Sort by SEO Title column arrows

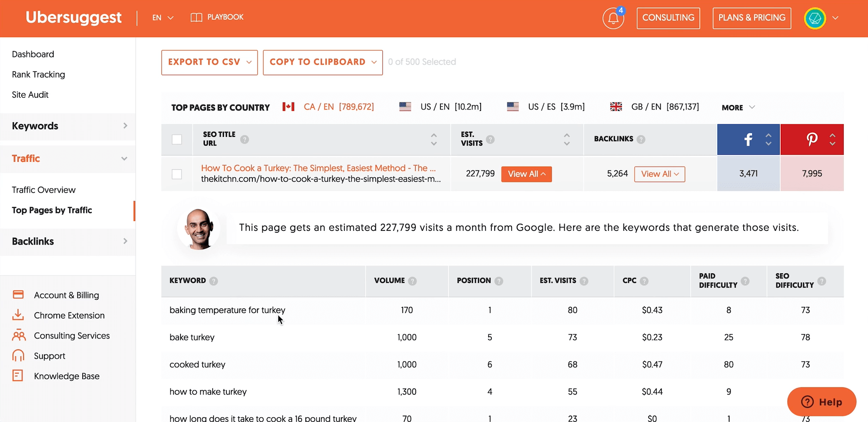click(434, 139)
